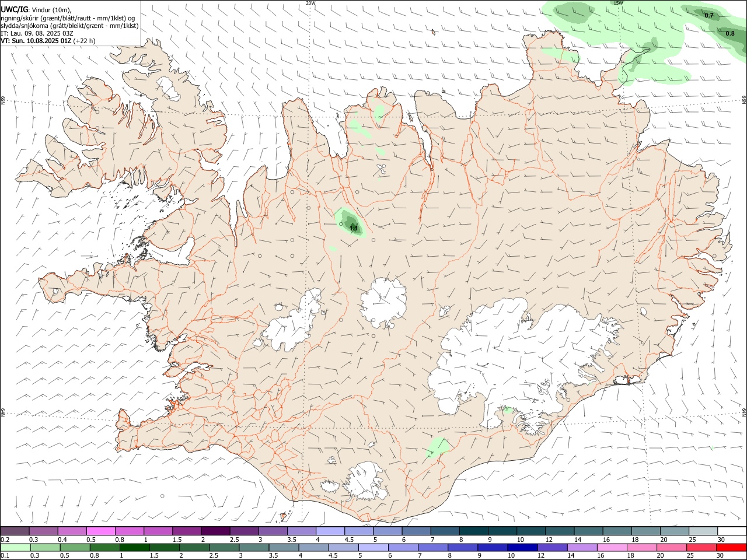This screenshot has width=747, height=560.
Task: Click the orchid 0.4 swatch in upper legend
Action: pyautogui.click(x=72, y=531)
